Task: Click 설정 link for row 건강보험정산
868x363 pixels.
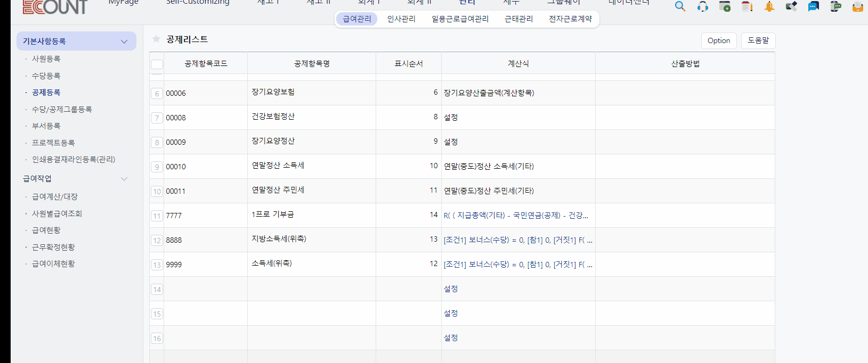Action: 451,118
